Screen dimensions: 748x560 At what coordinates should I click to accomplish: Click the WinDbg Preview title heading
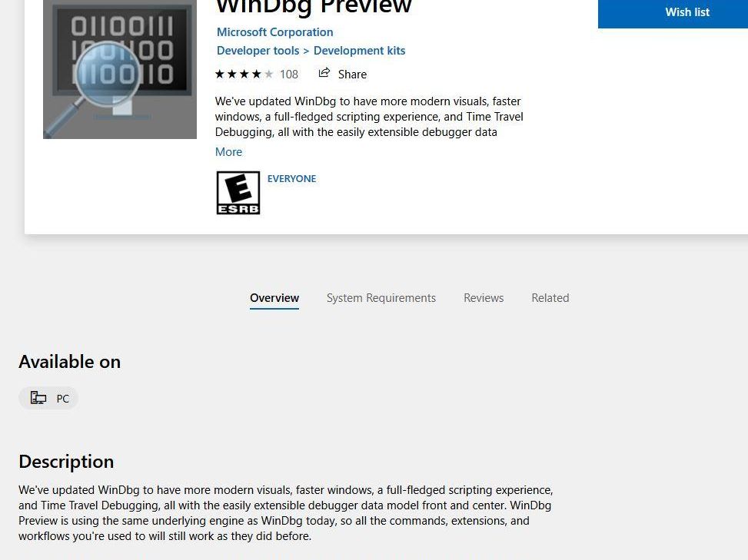[x=314, y=7]
